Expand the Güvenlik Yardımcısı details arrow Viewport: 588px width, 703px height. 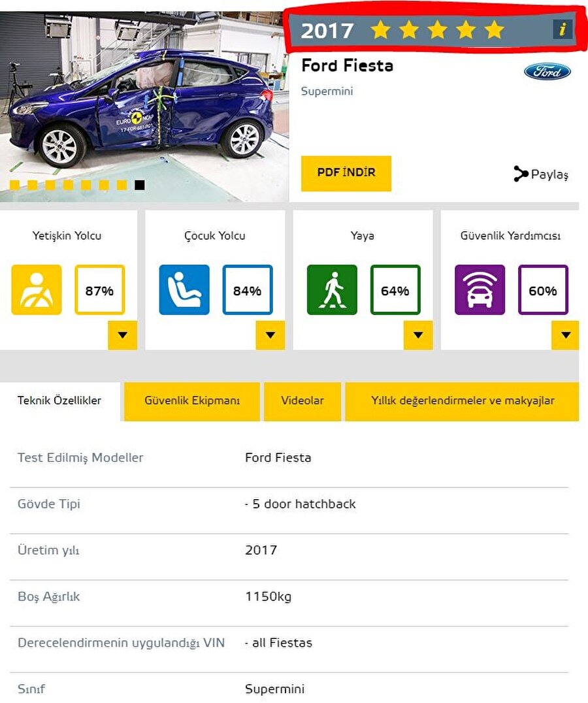point(565,335)
